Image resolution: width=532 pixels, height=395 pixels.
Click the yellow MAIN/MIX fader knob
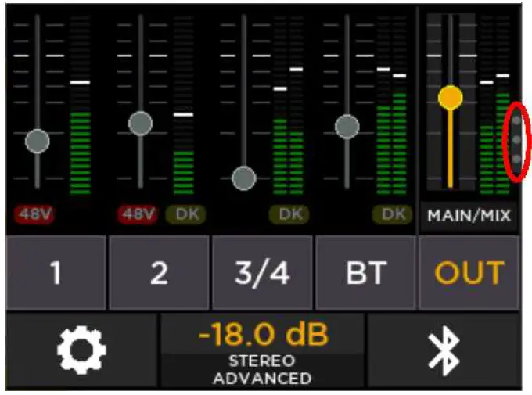(x=450, y=98)
